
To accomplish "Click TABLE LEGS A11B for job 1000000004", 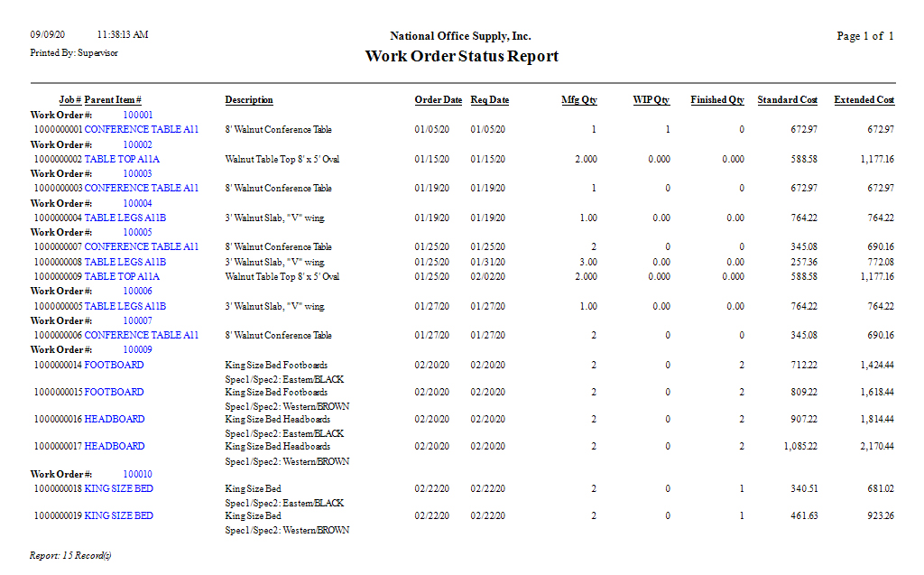I will (x=125, y=218).
